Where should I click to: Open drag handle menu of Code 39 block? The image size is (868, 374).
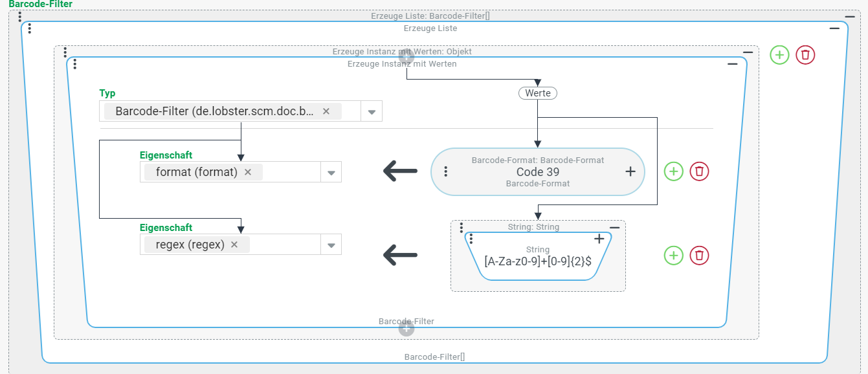click(x=446, y=171)
